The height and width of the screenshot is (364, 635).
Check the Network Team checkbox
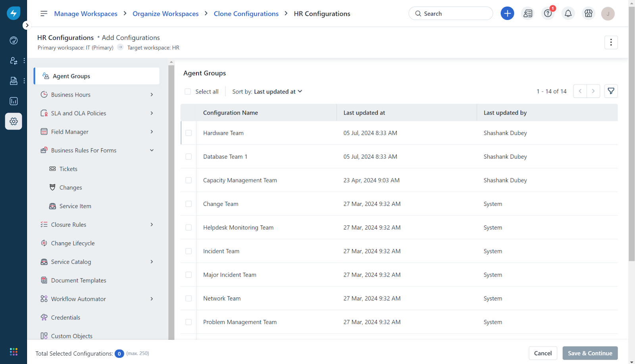pyautogui.click(x=189, y=298)
